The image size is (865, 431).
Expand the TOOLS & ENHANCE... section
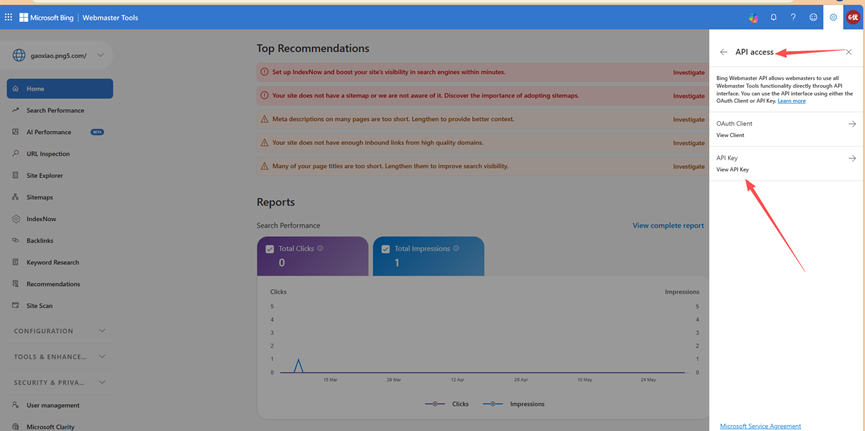point(60,356)
